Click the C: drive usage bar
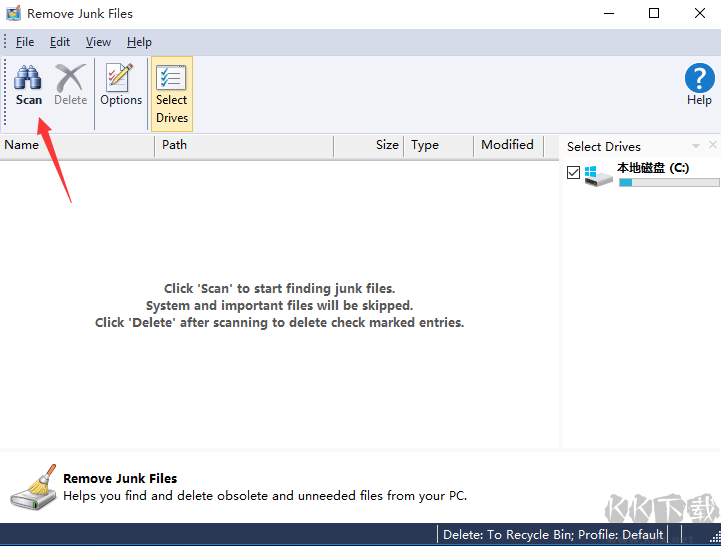This screenshot has width=721, height=546. (669, 183)
